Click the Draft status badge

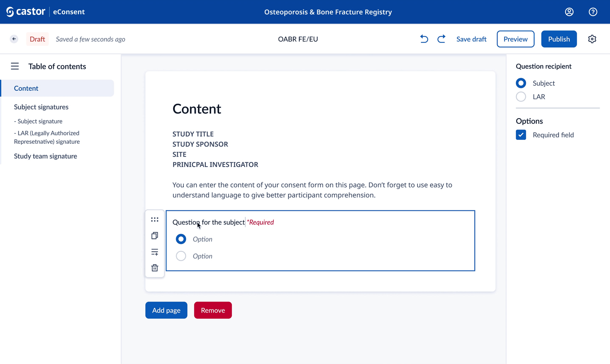pyautogui.click(x=37, y=39)
